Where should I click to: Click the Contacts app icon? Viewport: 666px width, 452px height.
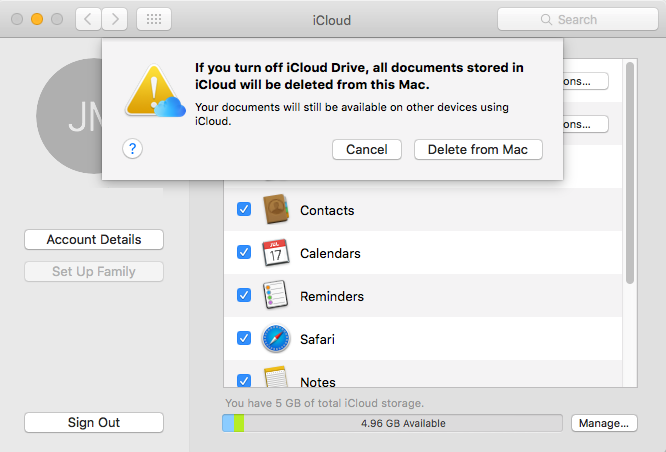point(276,209)
